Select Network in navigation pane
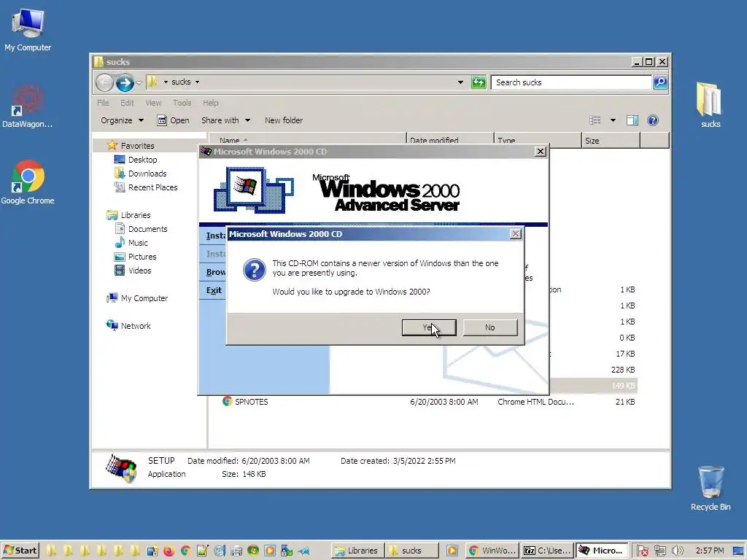 point(135,326)
